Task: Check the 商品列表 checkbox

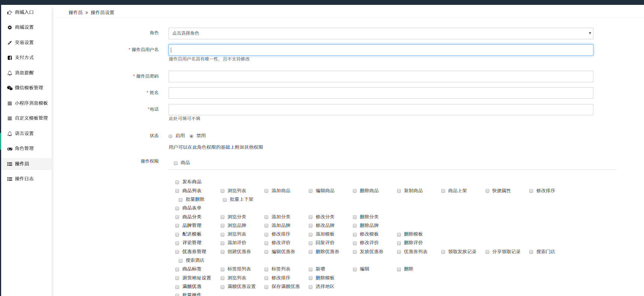Action: (x=177, y=191)
